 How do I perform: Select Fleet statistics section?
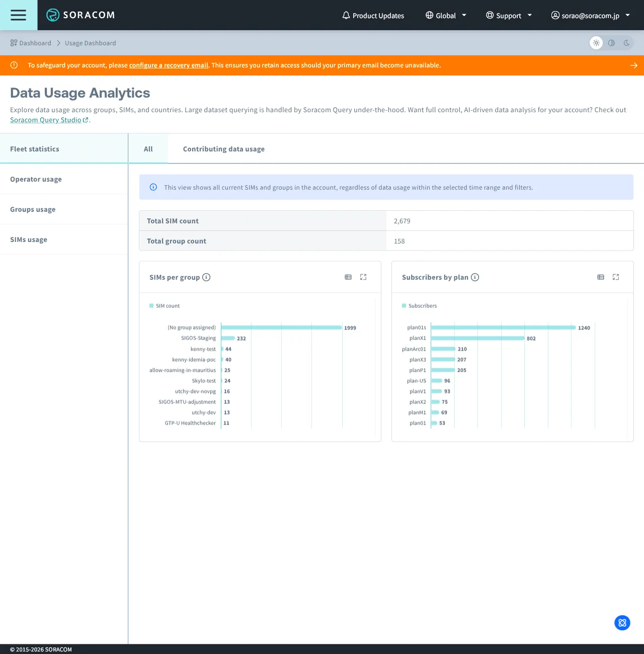coord(64,149)
